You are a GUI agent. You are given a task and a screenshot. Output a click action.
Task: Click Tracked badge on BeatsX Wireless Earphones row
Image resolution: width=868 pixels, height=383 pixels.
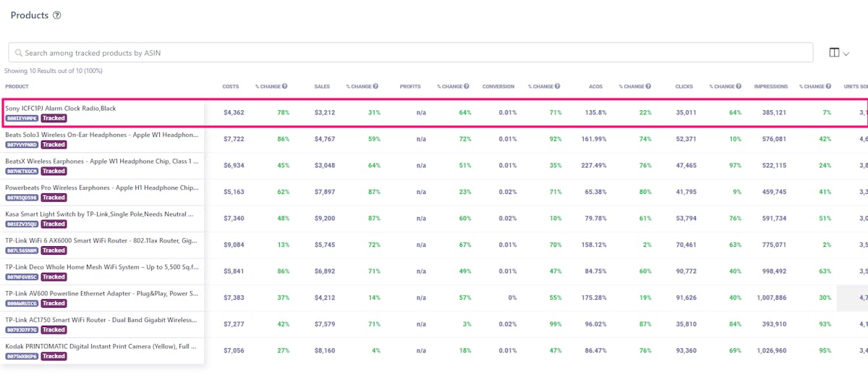point(54,171)
